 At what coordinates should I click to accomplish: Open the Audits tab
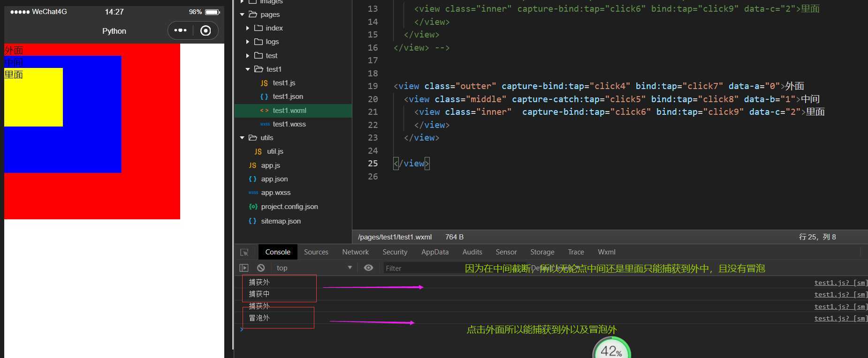(x=472, y=252)
